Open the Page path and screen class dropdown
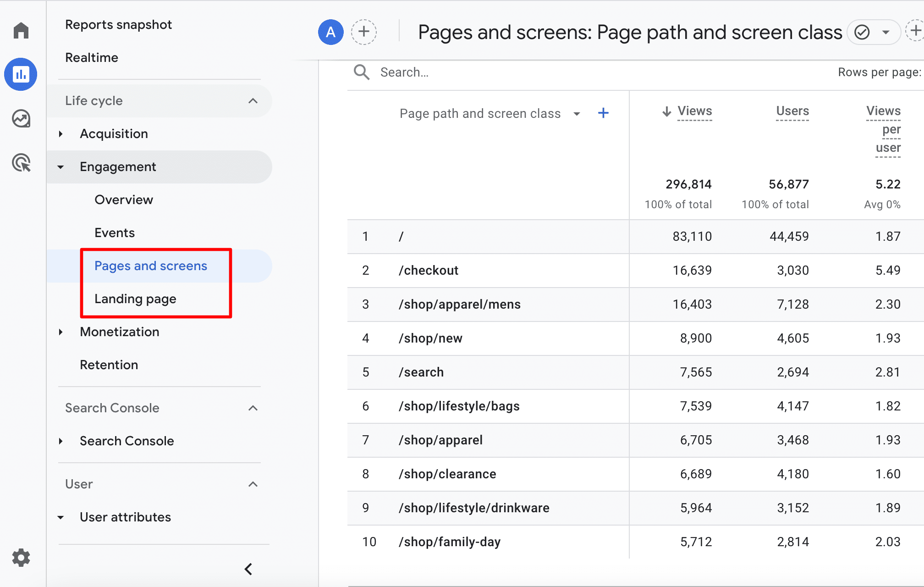This screenshot has height=587, width=924. [x=577, y=113]
